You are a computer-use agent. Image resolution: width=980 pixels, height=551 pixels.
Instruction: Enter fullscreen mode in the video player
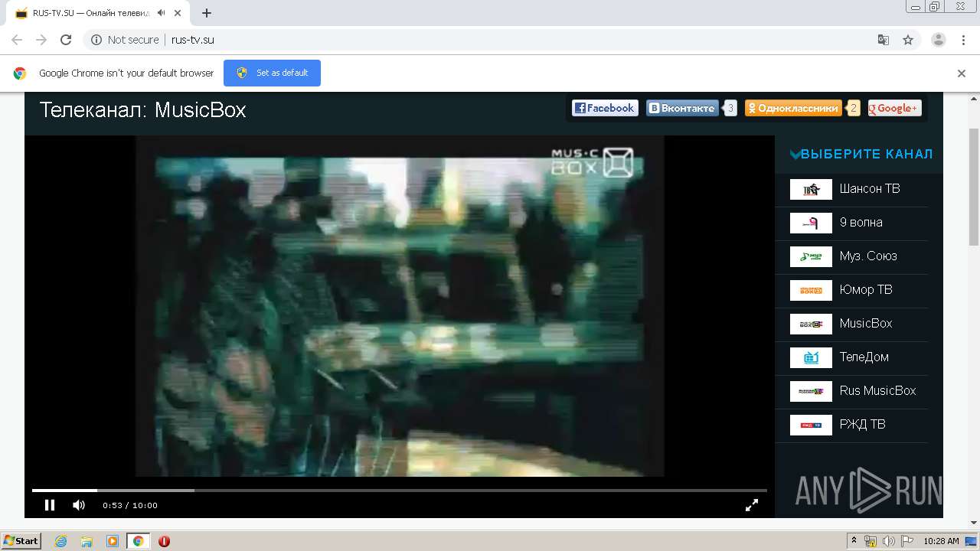pos(752,505)
